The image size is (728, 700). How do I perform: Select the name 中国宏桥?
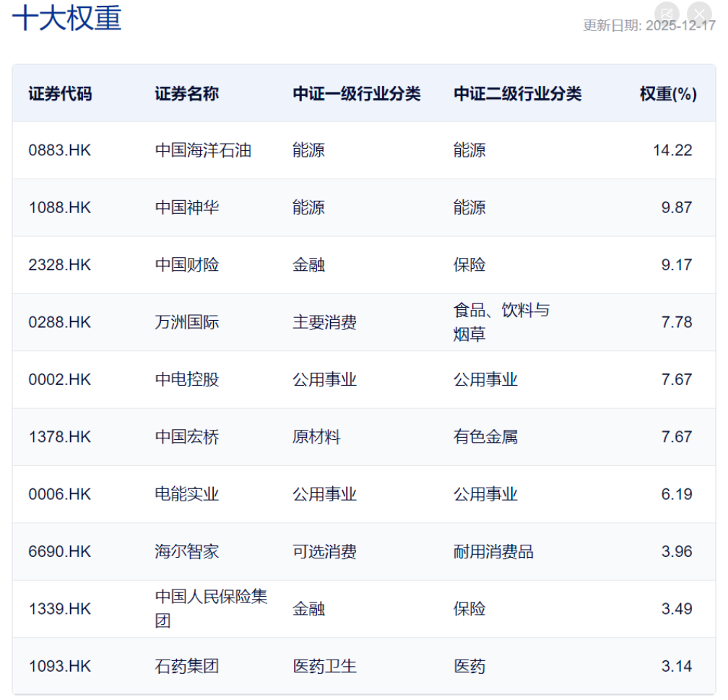(x=186, y=437)
